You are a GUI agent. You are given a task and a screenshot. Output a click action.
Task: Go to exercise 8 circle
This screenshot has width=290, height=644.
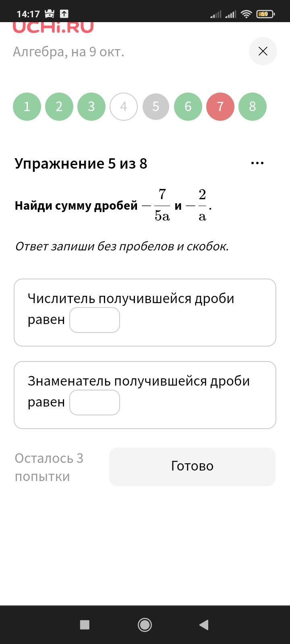[x=253, y=107]
